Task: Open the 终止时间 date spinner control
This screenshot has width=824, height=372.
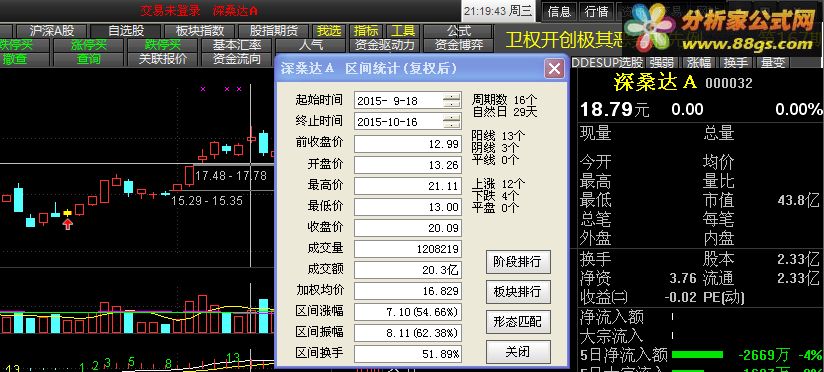Action: click(451, 121)
